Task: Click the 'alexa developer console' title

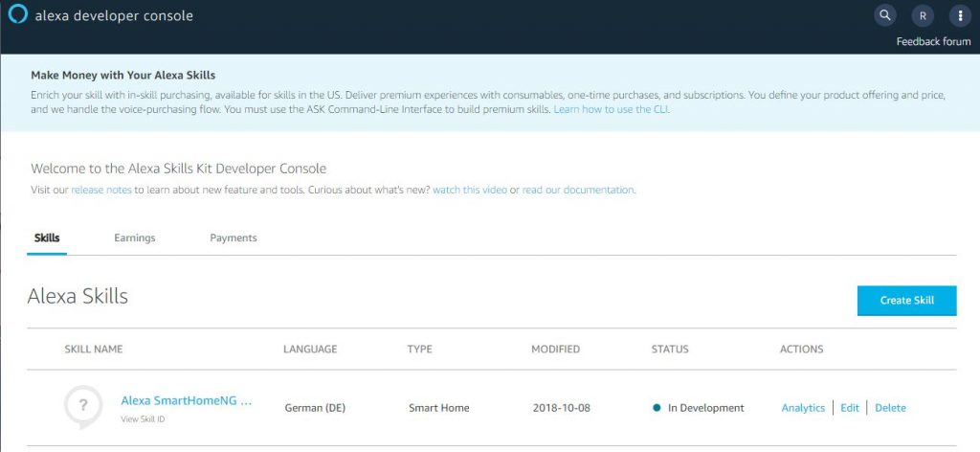Action: click(114, 16)
